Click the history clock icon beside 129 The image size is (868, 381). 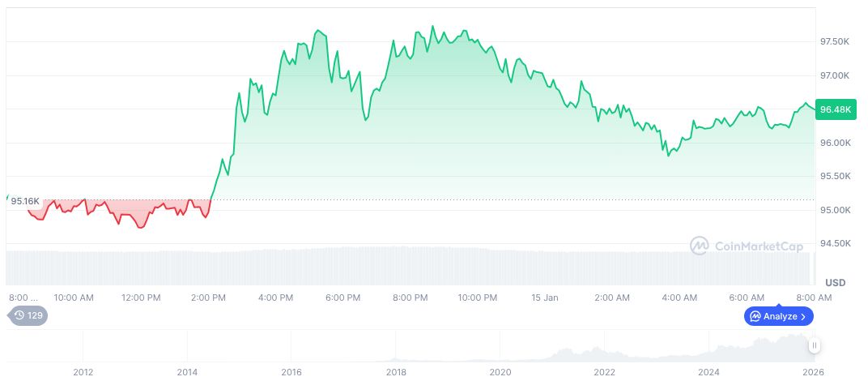(x=19, y=315)
